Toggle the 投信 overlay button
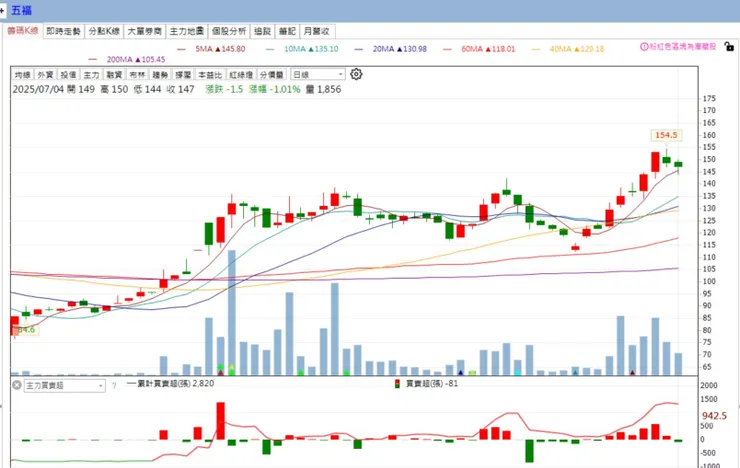The width and height of the screenshot is (740, 468). 68,75
